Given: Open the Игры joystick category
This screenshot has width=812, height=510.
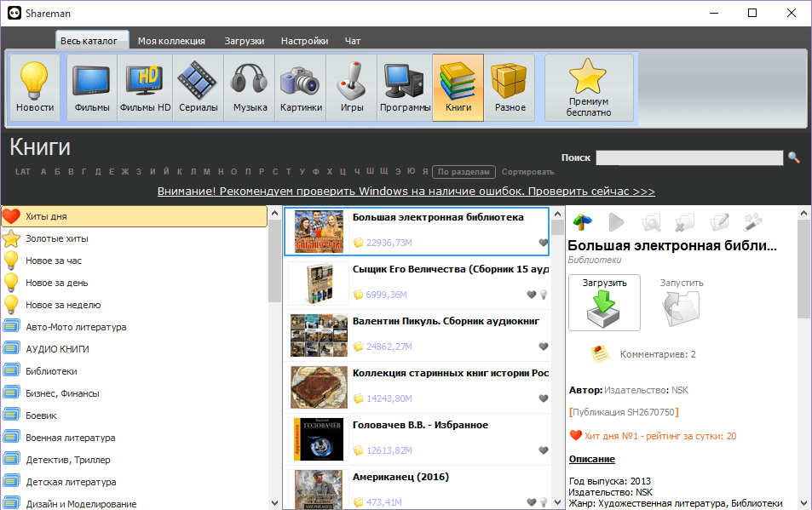Looking at the screenshot, I should coord(352,88).
